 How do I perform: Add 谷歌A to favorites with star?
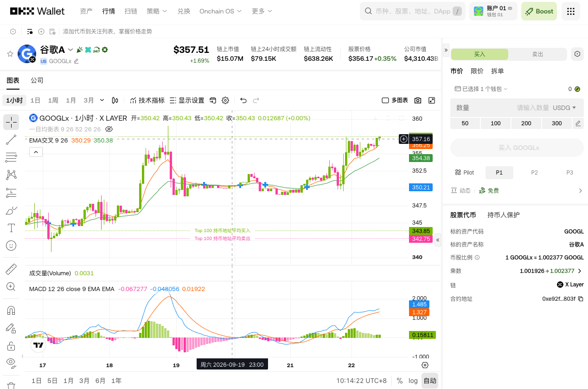click(10, 54)
